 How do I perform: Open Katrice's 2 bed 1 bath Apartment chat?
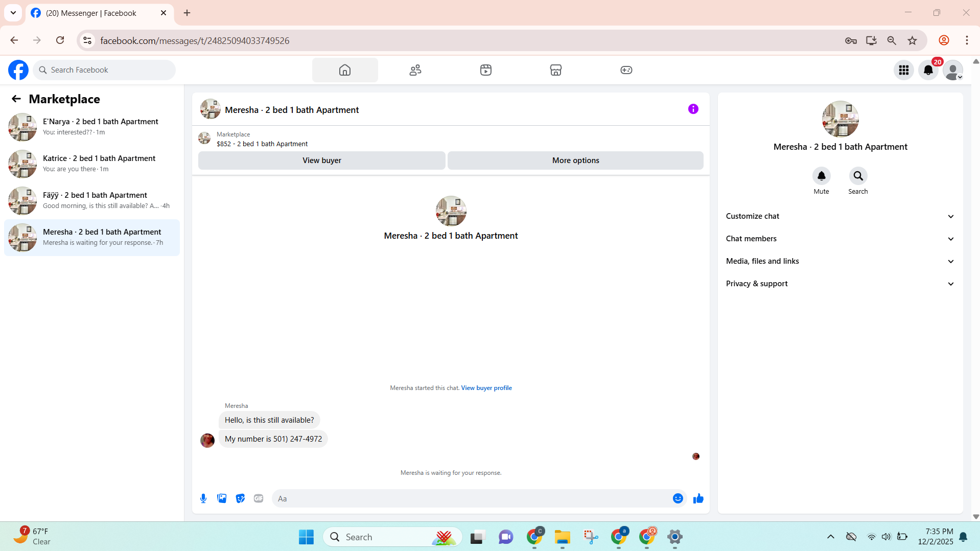coord(92,164)
